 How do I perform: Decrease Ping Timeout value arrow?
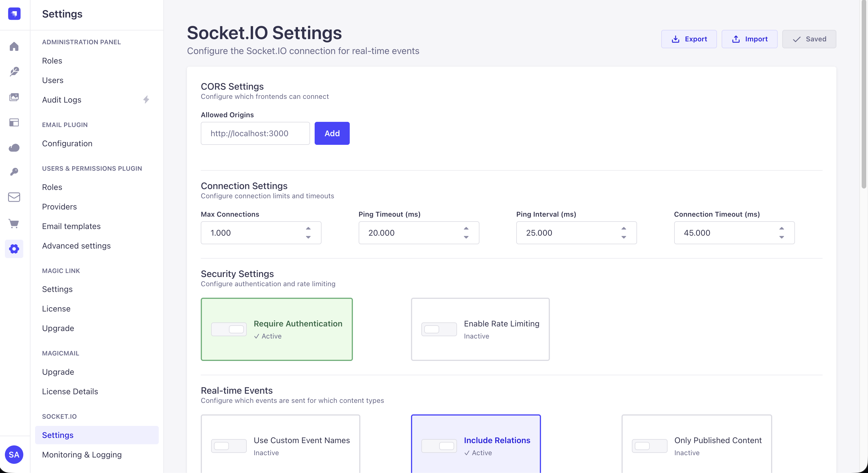pos(466,237)
